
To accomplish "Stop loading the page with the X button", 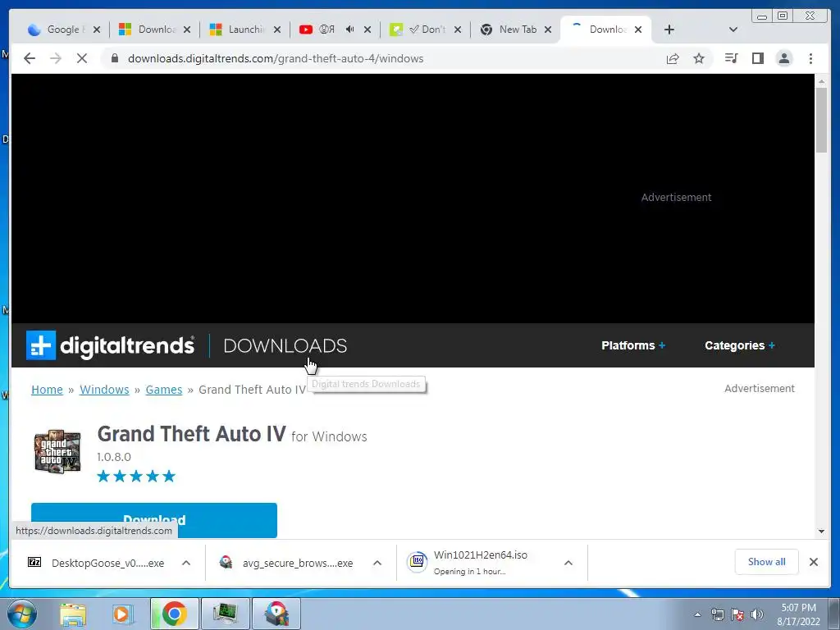I will tap(82, 58).
